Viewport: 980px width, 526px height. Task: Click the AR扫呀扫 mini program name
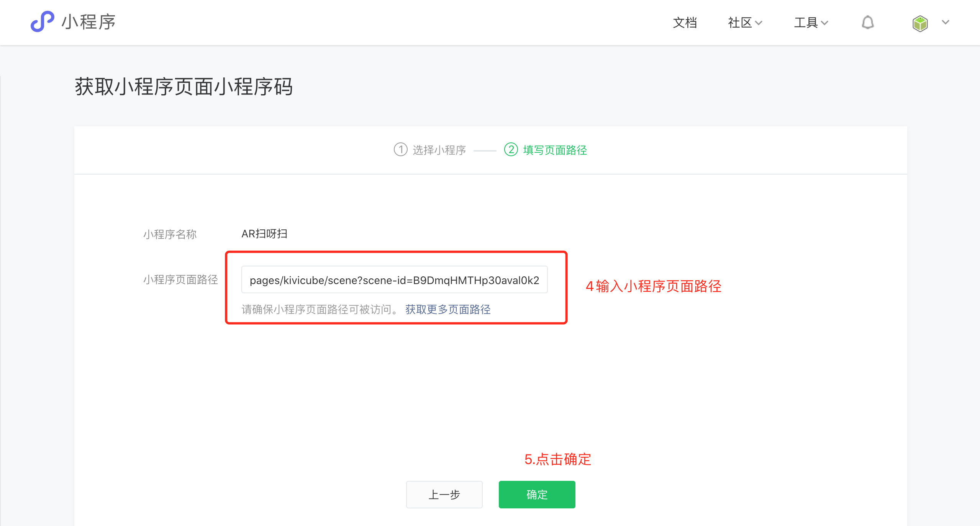(264, 234)
